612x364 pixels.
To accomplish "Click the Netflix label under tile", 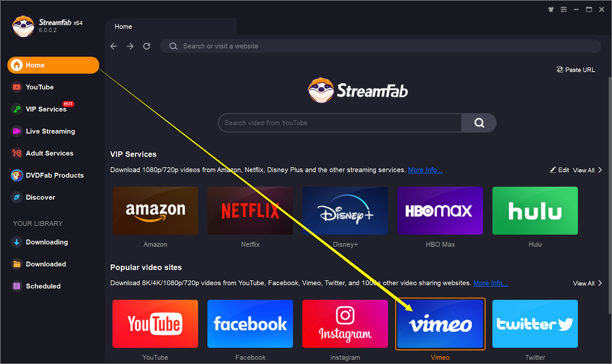I will [x=250, y=244].
